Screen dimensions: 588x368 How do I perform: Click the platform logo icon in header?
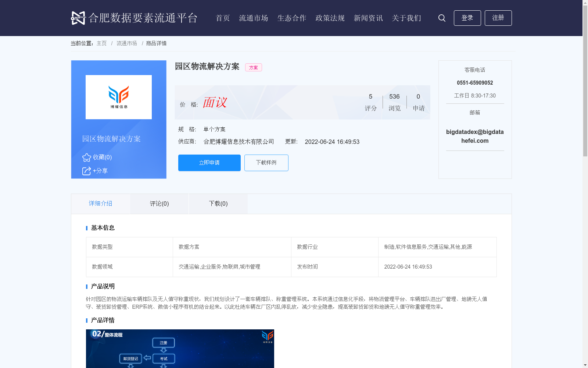pyautogui.click(x=78, y=18)
